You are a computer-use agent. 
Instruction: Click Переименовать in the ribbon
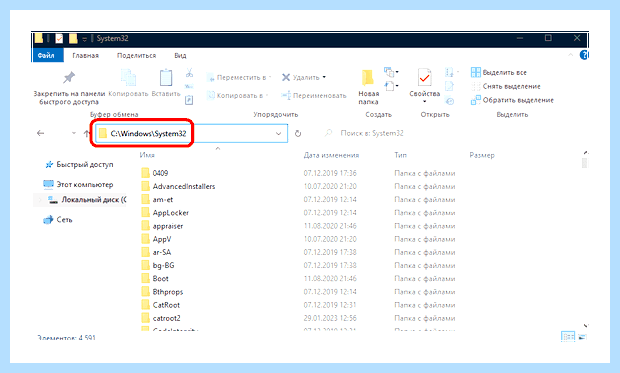314,95
